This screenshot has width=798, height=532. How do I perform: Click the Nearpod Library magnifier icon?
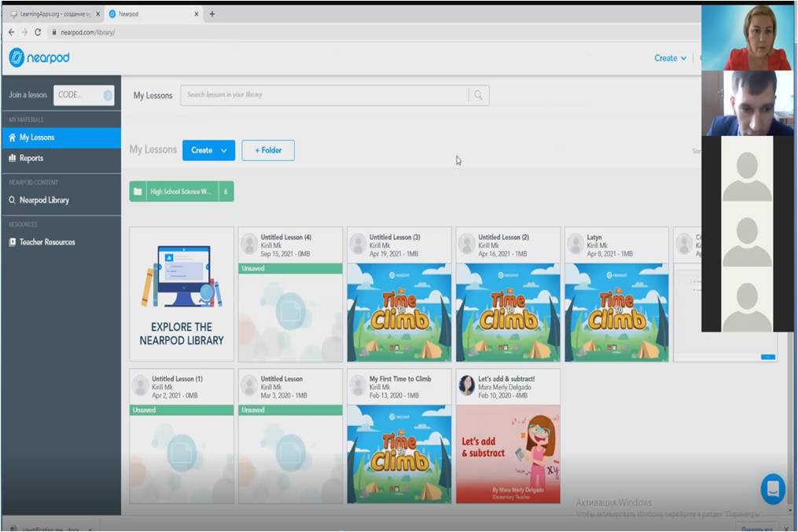(13, 200)
